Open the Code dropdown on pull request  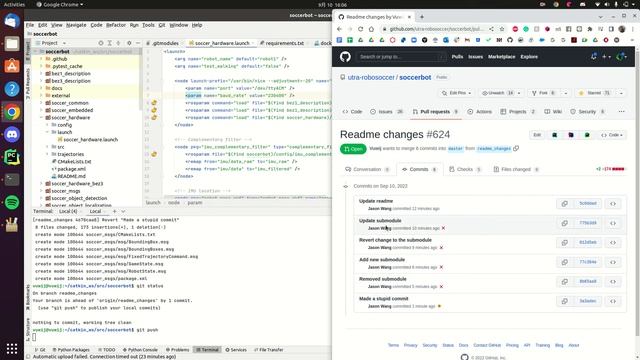click(x=611, y=135)
